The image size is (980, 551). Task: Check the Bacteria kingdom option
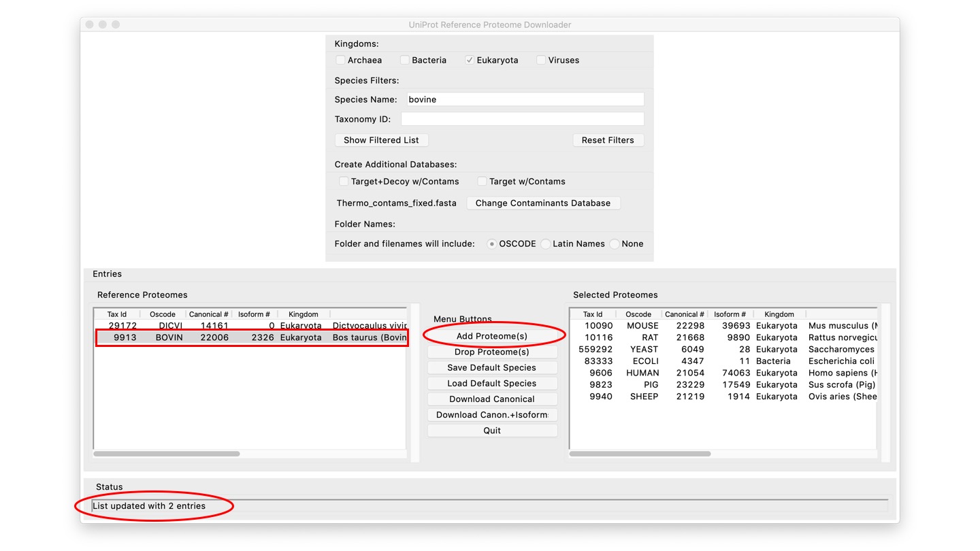point(405,60)
